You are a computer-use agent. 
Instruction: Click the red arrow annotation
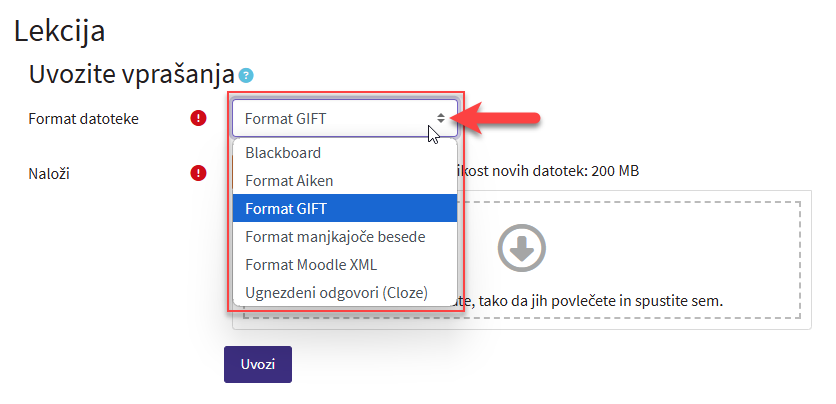pos(506,118)
